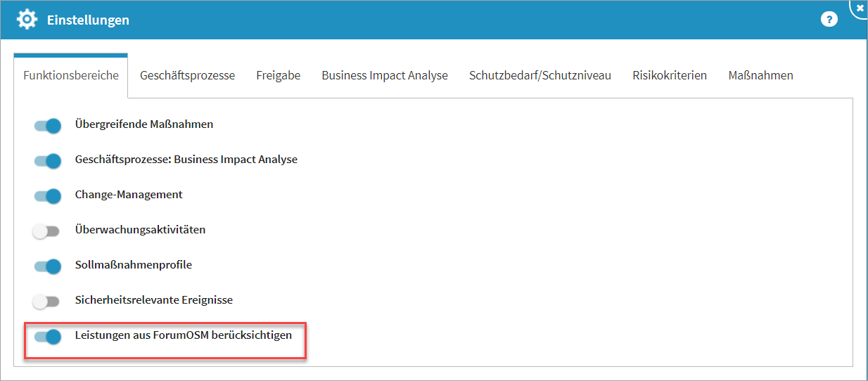This screenshot has width=868, height=381.
Task: Toggle Leistungen aus ForumOSM berücksichtigen off
Action: [x=47, y=337]
